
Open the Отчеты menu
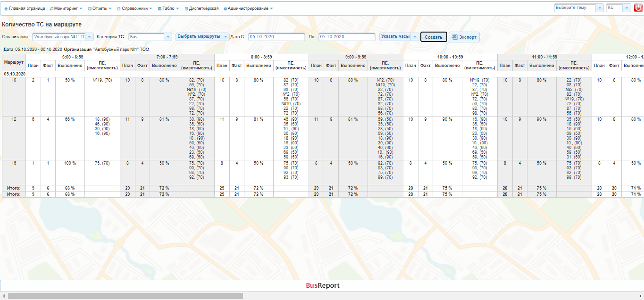(x=100, y=8)
